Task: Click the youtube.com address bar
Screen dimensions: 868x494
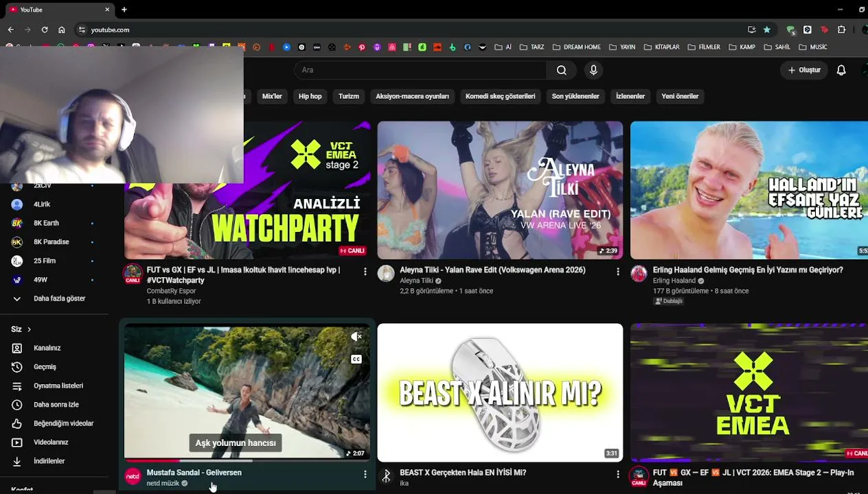Action: (412, 30)
